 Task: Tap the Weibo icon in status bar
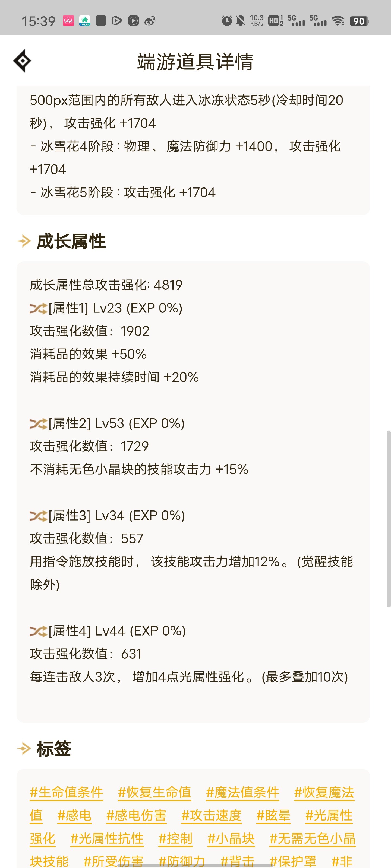coord(150,21)
